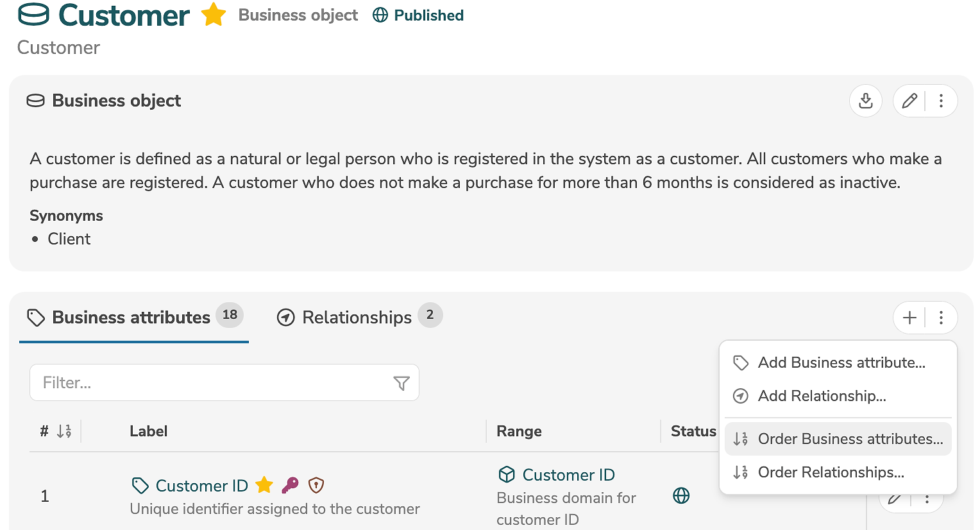Click the key icon on Customer ID

(x=290, y=485)
